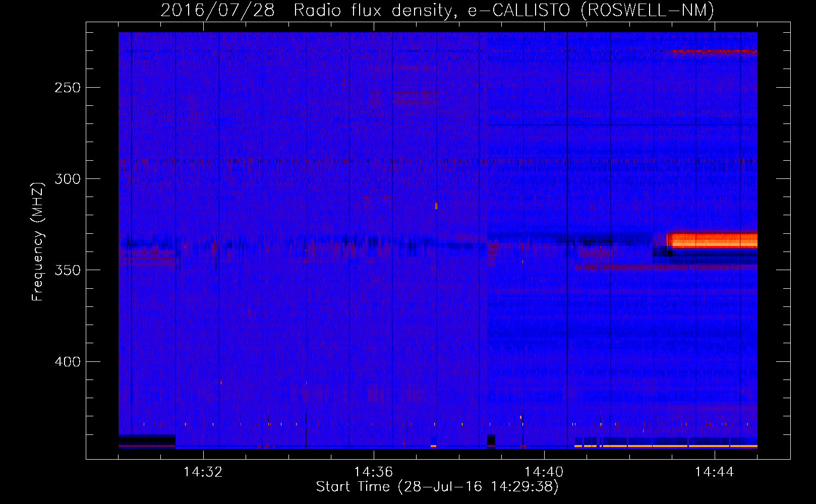Screen dimensions: 816x504
Task: Click the plot title mentioning e-CALLISTO ROSWELL-NM
Action: 437,11
